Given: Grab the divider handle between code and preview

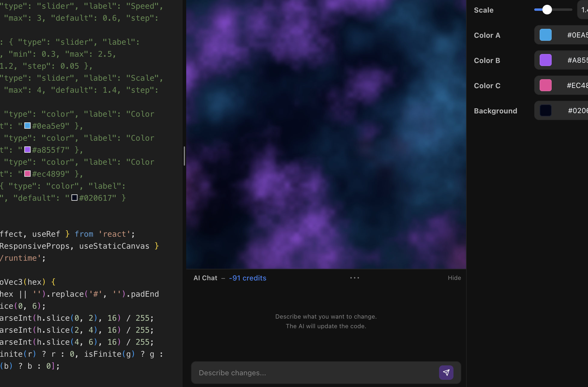Looking at the screenshot, I should (x=184, y=156).
